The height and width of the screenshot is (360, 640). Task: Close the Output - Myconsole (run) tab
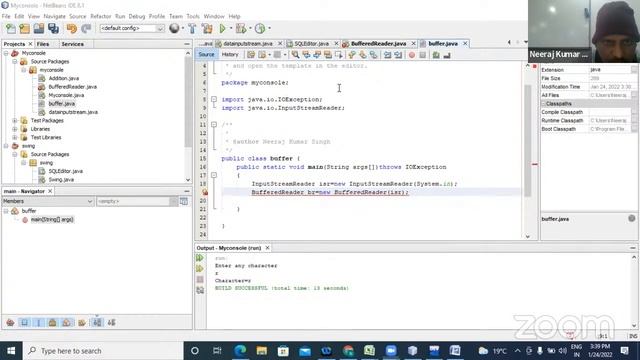coord(267,248)
